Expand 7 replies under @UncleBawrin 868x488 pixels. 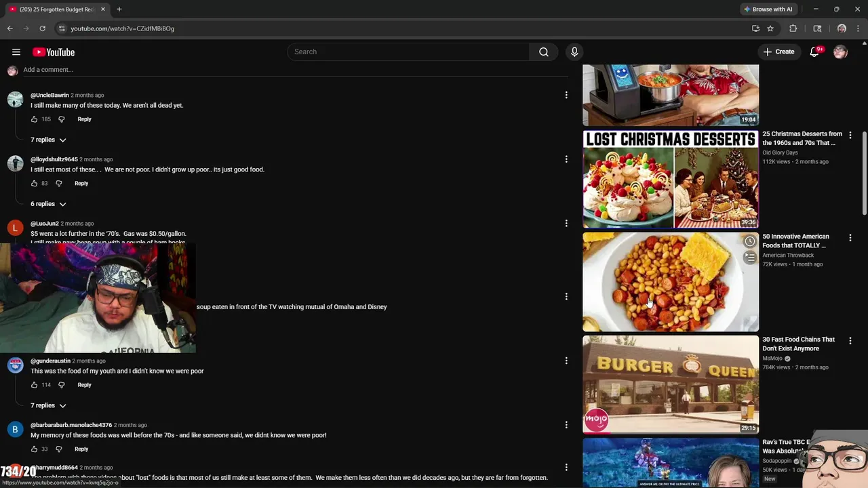48,140
